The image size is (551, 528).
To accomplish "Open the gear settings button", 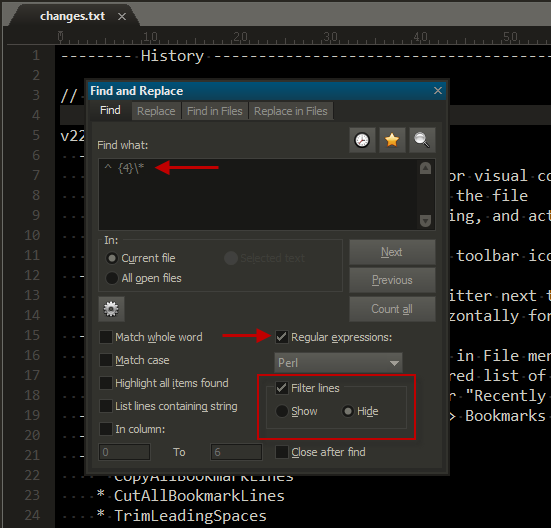I will click(x=111, y=309).
